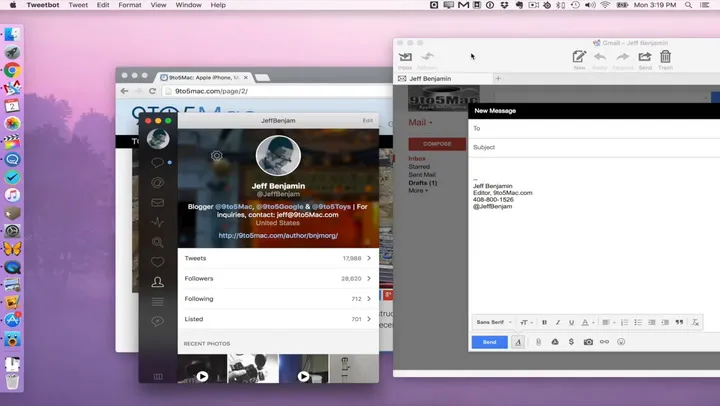This screenshot has height=406, width=720.
Task: Open the Activity pulse icon in Tweetbot
Action: point(157,222)
